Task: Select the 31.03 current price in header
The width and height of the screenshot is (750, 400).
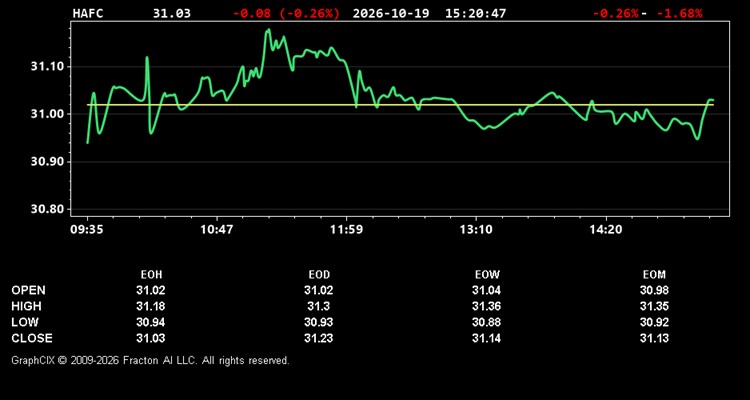Action: click(172, 13)
